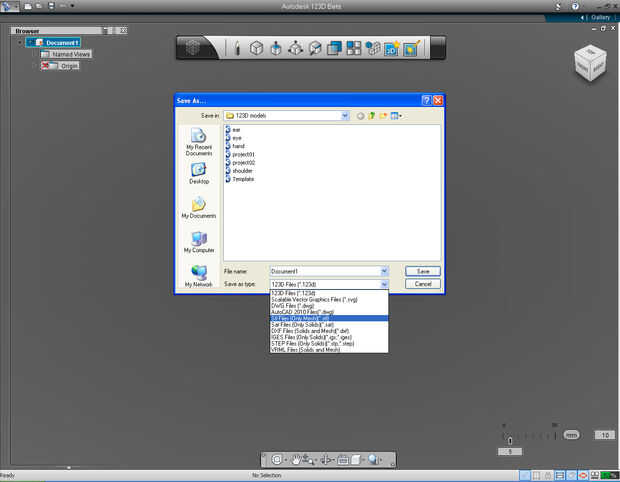Close the Save as type dropdown arrow
The width and height of the screenshot is (620, 482).
tap(384, 284)
